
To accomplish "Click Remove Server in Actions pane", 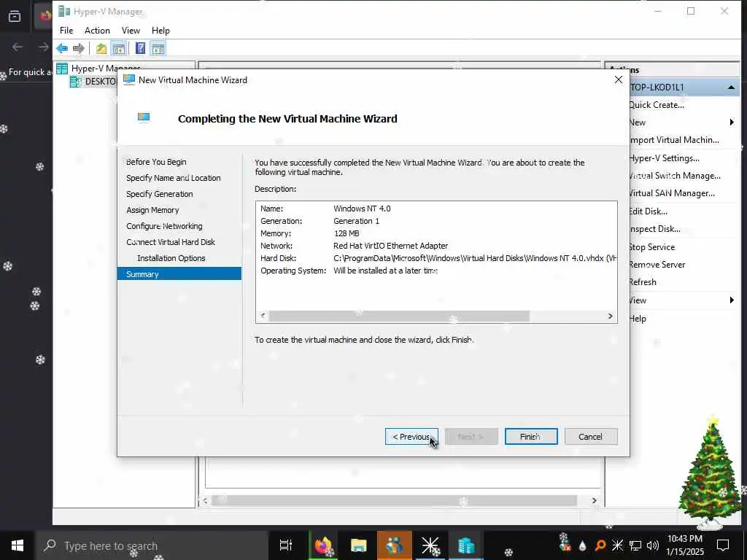I will pos(657,265).
